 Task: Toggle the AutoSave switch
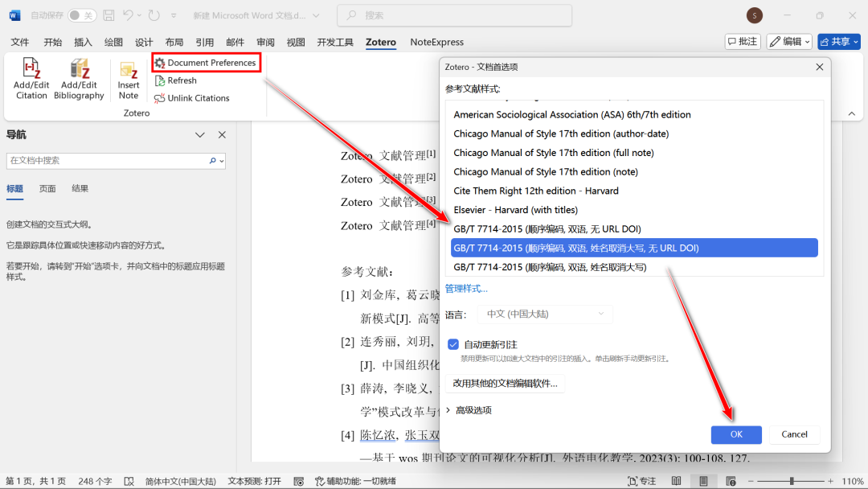coord(81,15)
